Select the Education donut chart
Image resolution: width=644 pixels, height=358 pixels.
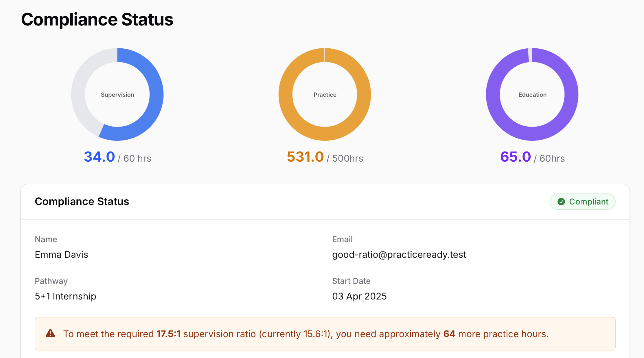pyautogui.click(x=532, y=95)
